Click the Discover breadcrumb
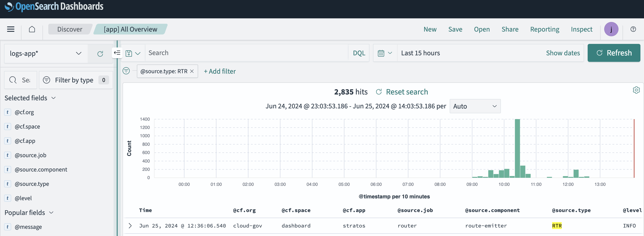 (70, 29)
